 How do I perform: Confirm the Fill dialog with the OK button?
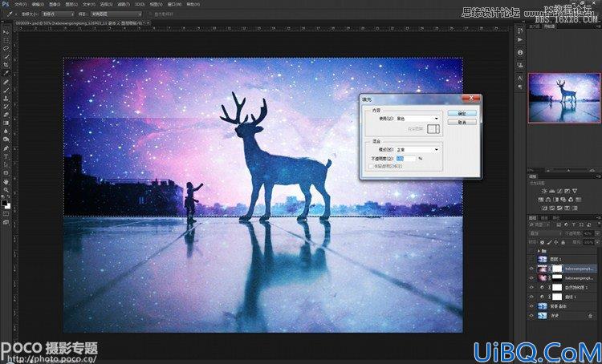pos(462,113)
